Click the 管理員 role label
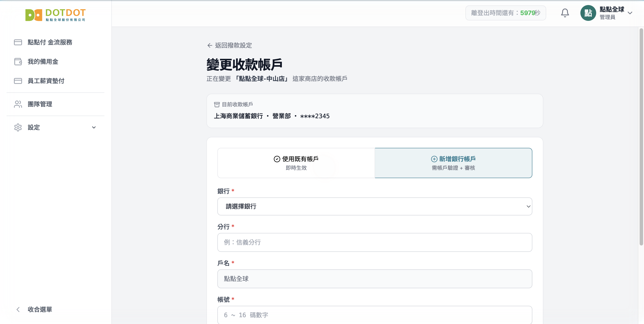Viewport: 644px width, 324px height. pyautogui.click(x=607, y=17)
